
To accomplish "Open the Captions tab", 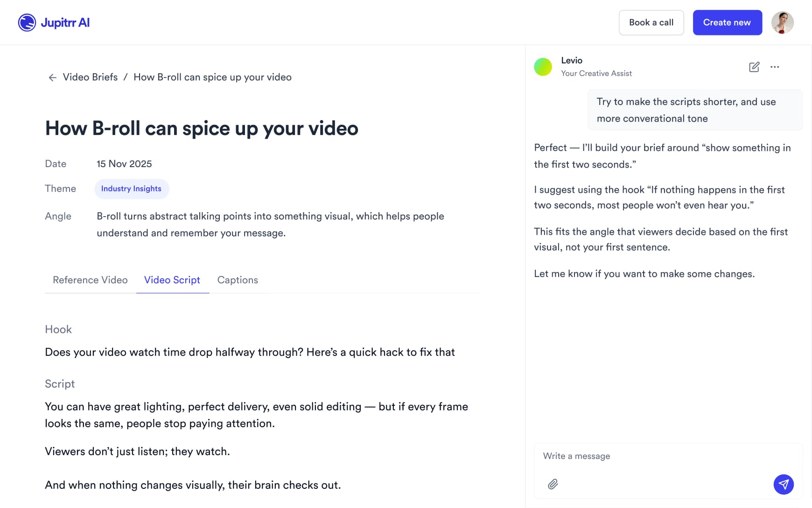I will [237, 280].
